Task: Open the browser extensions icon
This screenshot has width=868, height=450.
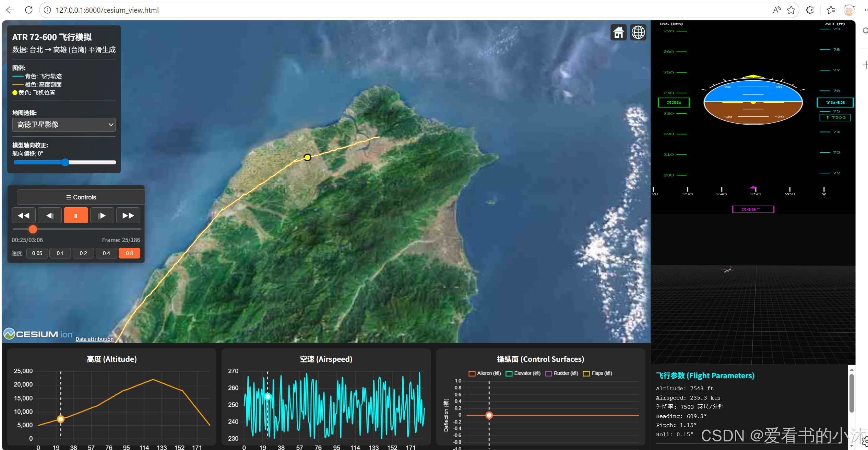Action: click(x=810, y=10)
